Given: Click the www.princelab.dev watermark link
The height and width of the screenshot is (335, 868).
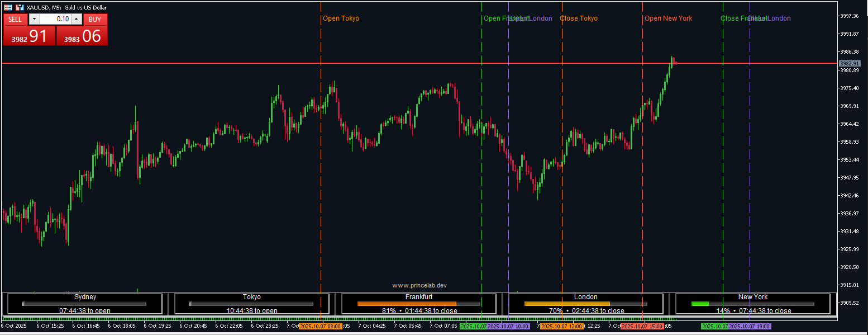Looking at the screenshot, I should pos(419,285).
